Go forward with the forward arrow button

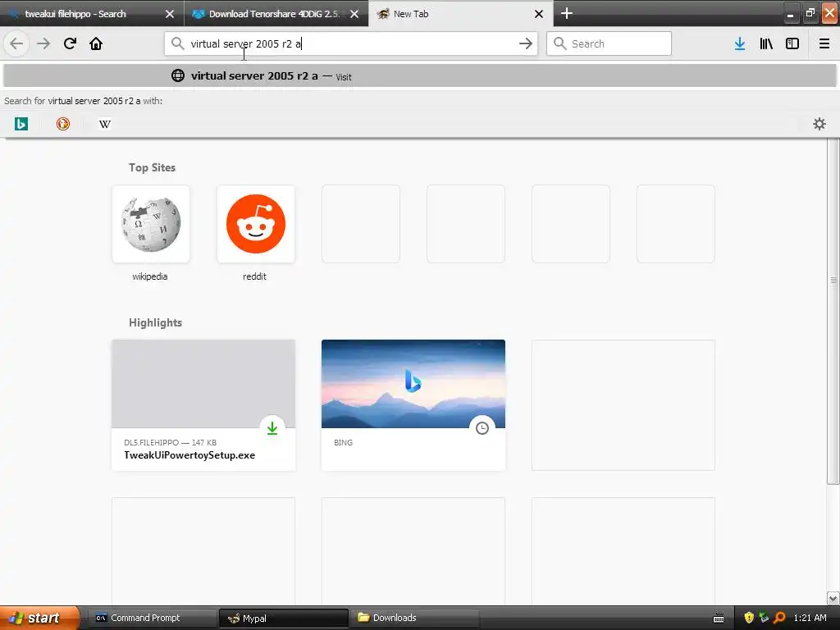tap(43, 43)
